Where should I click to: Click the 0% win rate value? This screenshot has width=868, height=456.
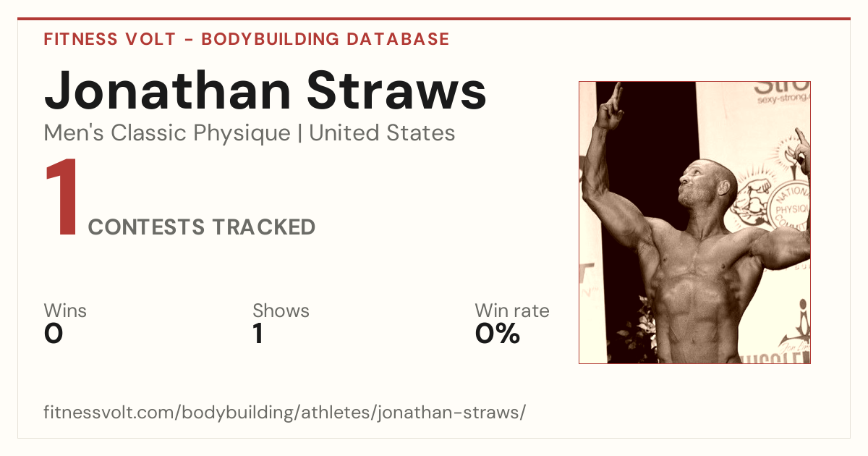coord(498,334)
